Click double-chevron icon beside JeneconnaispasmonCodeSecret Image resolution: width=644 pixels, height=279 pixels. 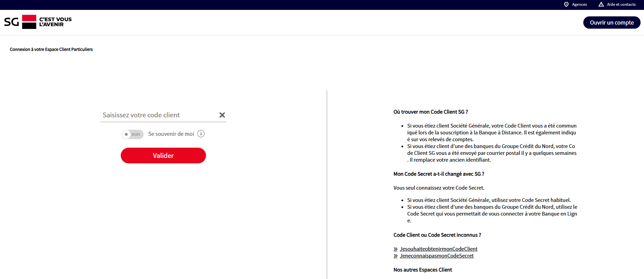[396, 256]
